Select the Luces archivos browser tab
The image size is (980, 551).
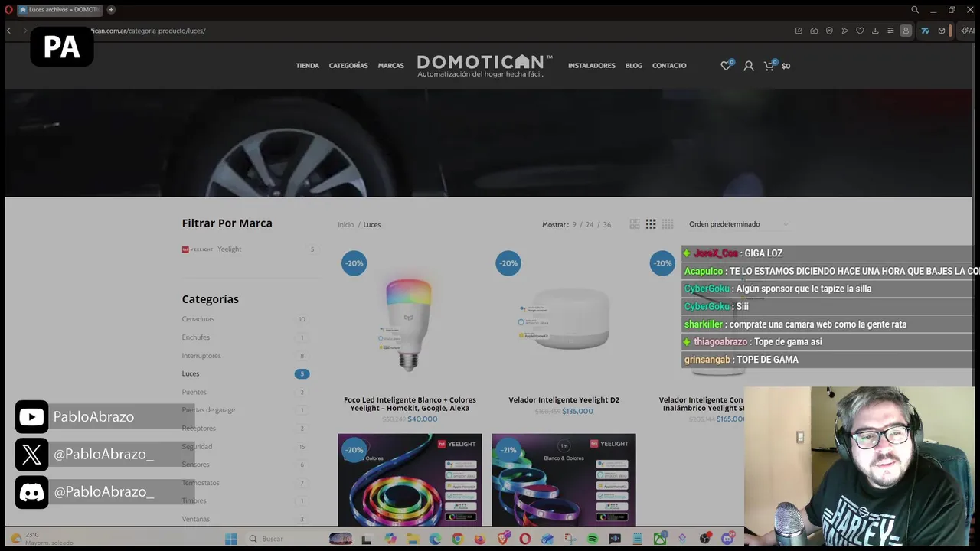60,10
